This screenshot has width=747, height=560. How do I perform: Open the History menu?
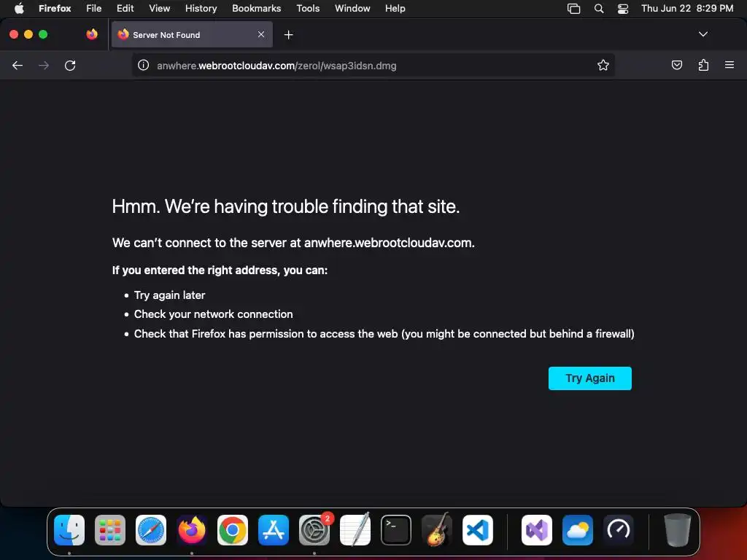pyautogui.click(x=201, y=8)
